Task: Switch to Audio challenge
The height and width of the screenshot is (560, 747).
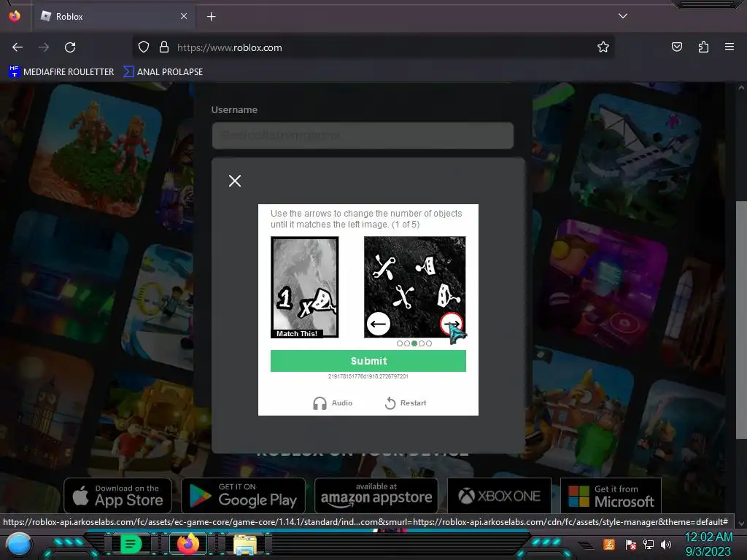Action: tap(333, 402)
